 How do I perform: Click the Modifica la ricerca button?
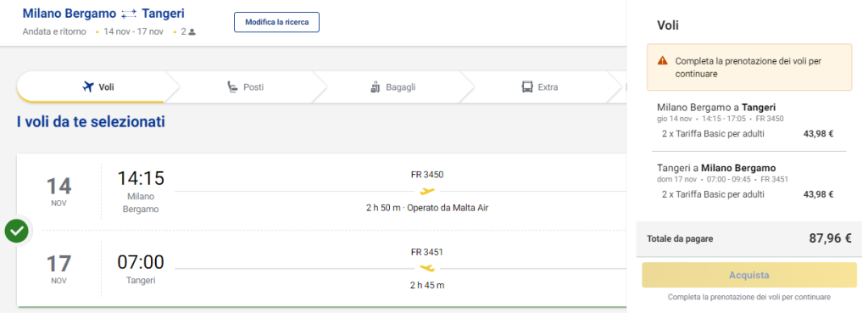point(277,22)
